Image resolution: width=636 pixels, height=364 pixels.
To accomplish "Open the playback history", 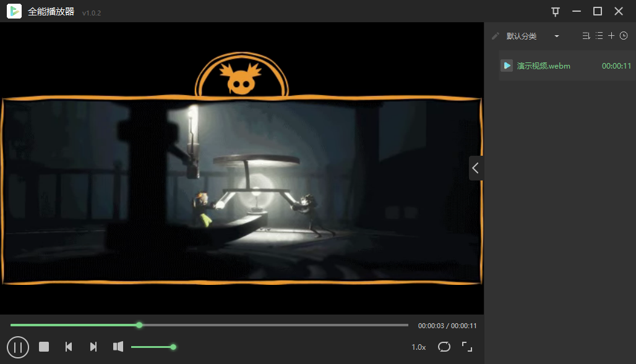I will pyautogui.click(x=624, y=36).
